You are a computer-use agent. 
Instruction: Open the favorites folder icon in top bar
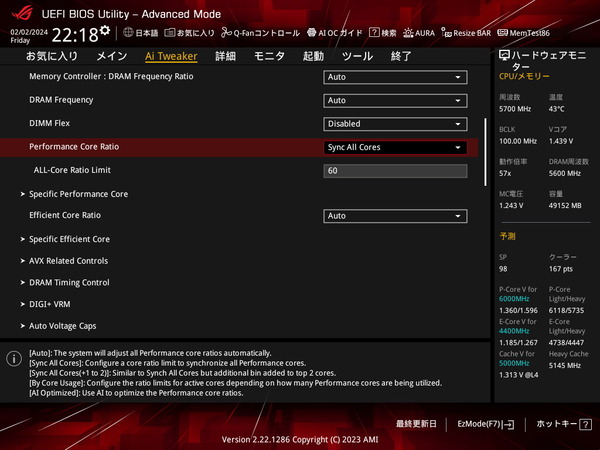[x=170, y=33]
